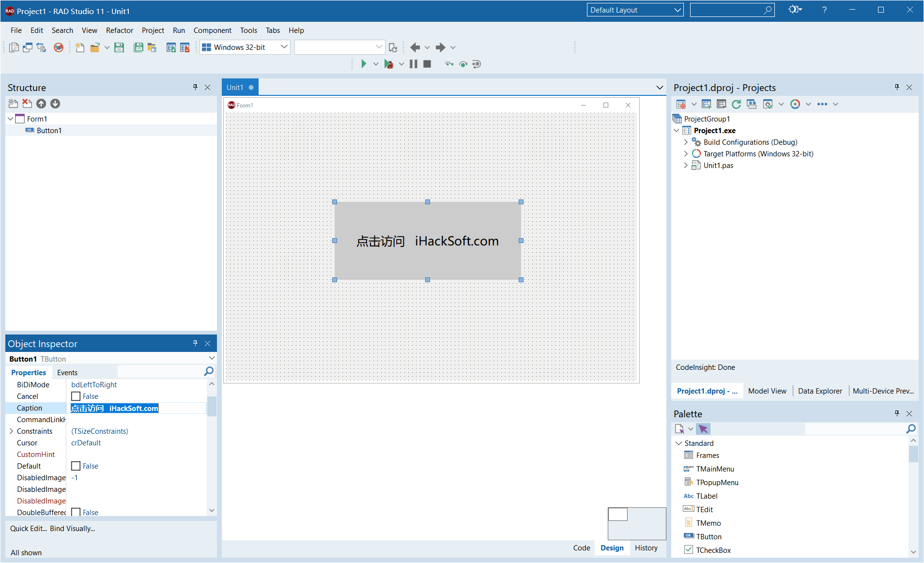Collapse the Standard palette category

[x=679, y=443]
